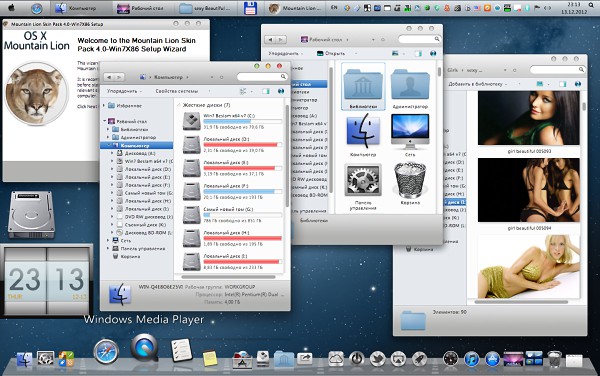The width and height of the screenshot is (600, 376).
Task: Expand Библиотеки tree node
Action: point(108,129)
